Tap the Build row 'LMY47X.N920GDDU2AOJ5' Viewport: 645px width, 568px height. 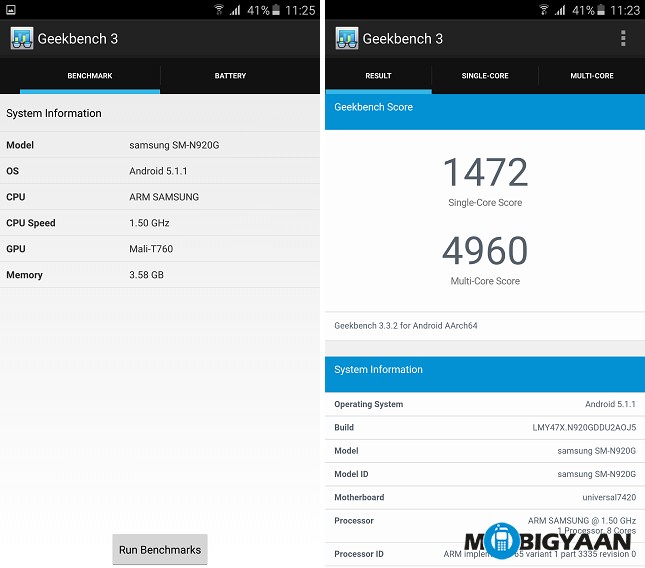pyautogui.click(x=485, y=427)
